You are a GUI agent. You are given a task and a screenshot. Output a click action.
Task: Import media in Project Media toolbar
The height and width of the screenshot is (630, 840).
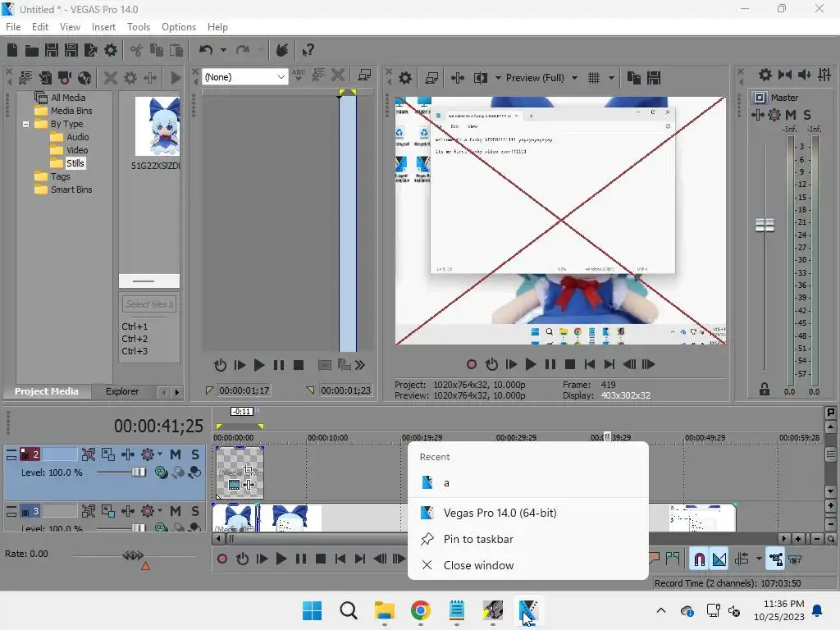pyautogui.click(x=45, y=78)
